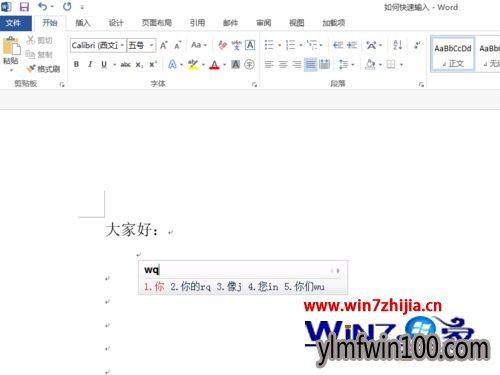500x375 pixels.
Task: Align text left
Action: 269,64
